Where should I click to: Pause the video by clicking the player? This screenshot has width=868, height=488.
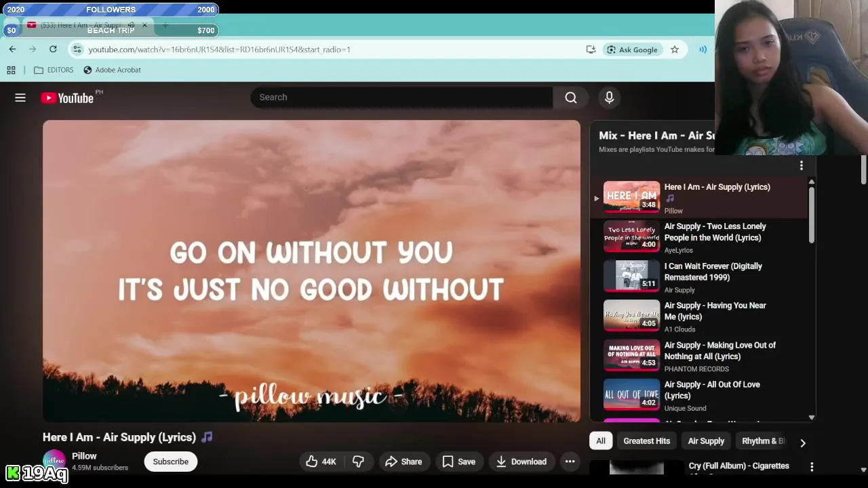(x=311, y=271)
